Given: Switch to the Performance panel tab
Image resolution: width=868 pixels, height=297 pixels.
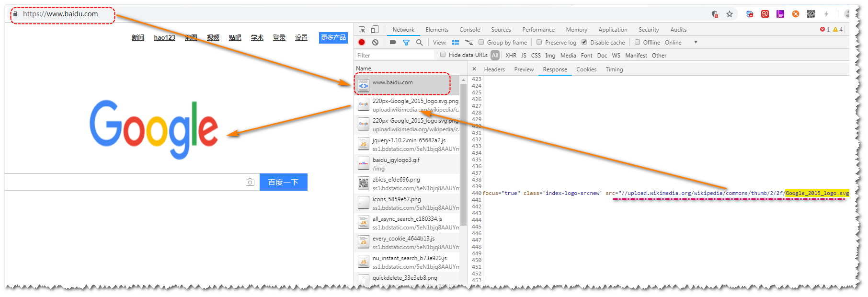Looking at the screenshot, I should pyautogui.click(x=538, y=30).
